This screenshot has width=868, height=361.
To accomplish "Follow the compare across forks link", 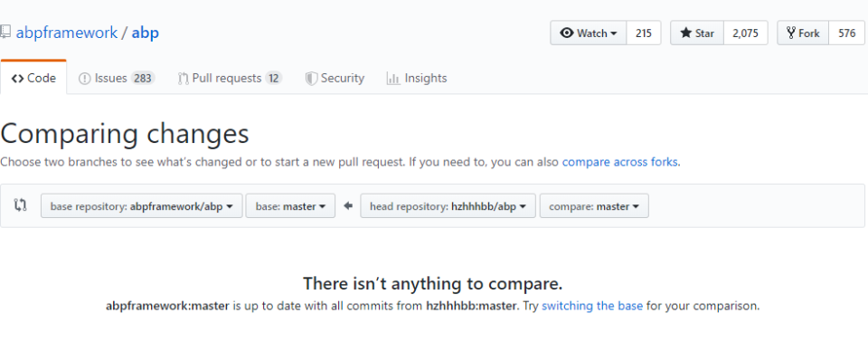I will pos(619,162).
